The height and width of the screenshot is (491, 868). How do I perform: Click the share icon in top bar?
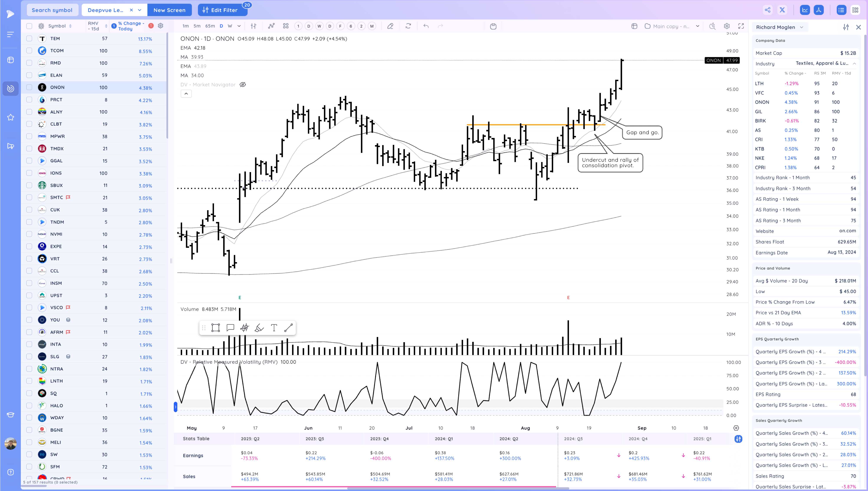click(768, 10)
